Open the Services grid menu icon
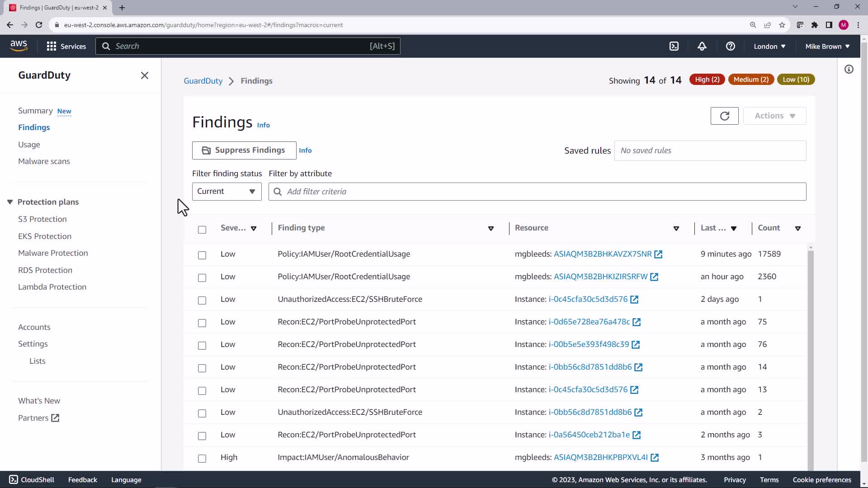The height and width of the screenshot is (488, 868). pos(52,46)
